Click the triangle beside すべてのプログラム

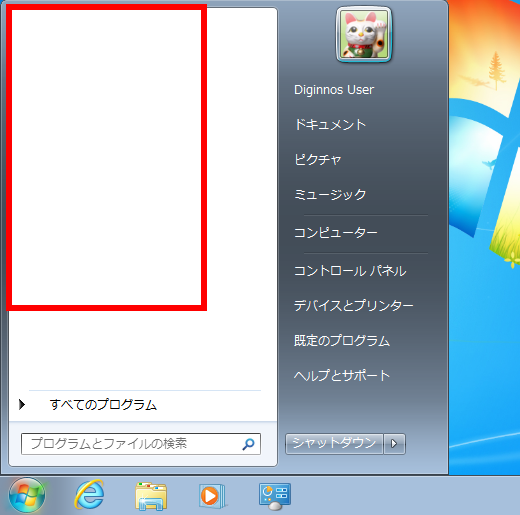(x=22, y=404)
